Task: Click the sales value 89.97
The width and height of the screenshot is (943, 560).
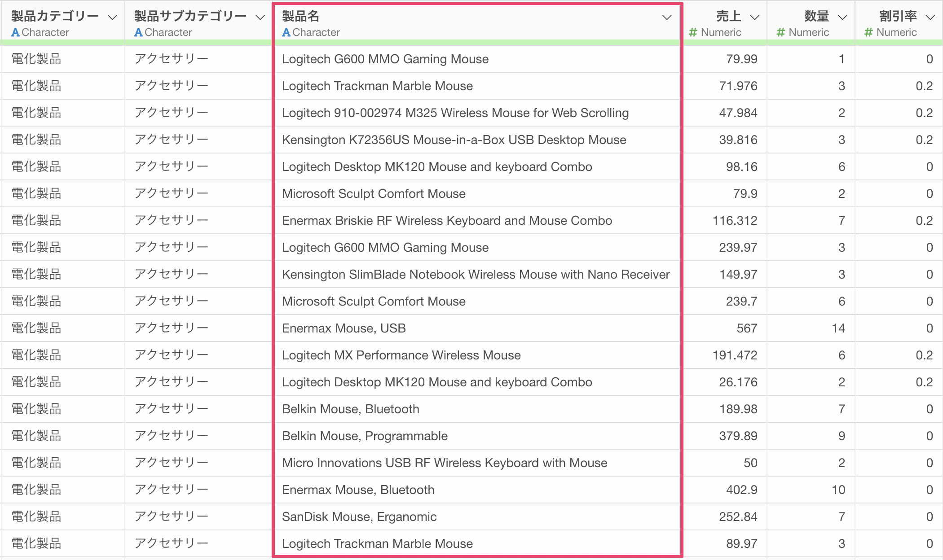Action: 741,544
